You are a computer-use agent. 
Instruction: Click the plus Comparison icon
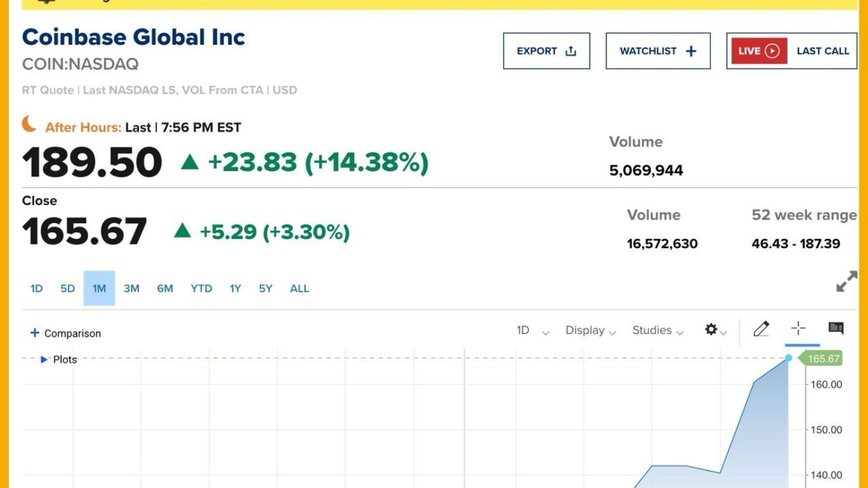click(x=35, y=333)
